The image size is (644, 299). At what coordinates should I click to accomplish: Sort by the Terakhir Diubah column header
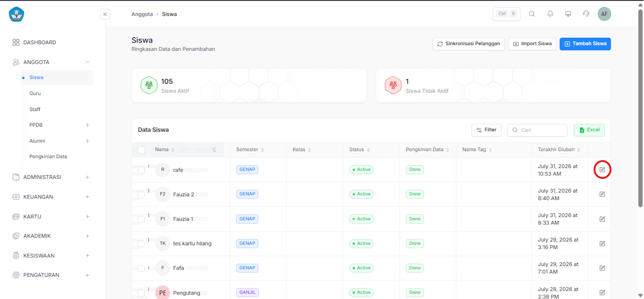pos(559,150)
